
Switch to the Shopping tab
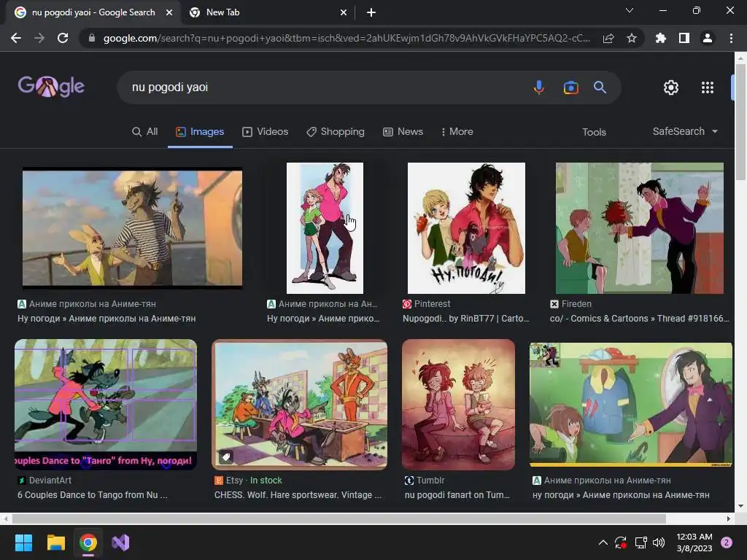coord(336,132)
